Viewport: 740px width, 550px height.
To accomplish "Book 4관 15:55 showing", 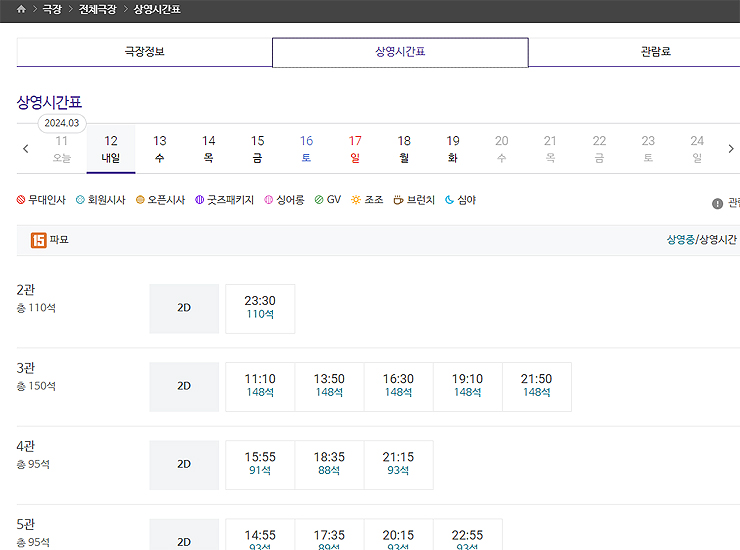I will click(260, 465).
